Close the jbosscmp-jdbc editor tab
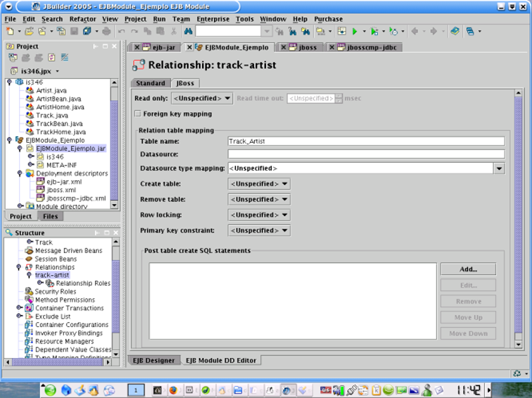 tap(332, 48)
